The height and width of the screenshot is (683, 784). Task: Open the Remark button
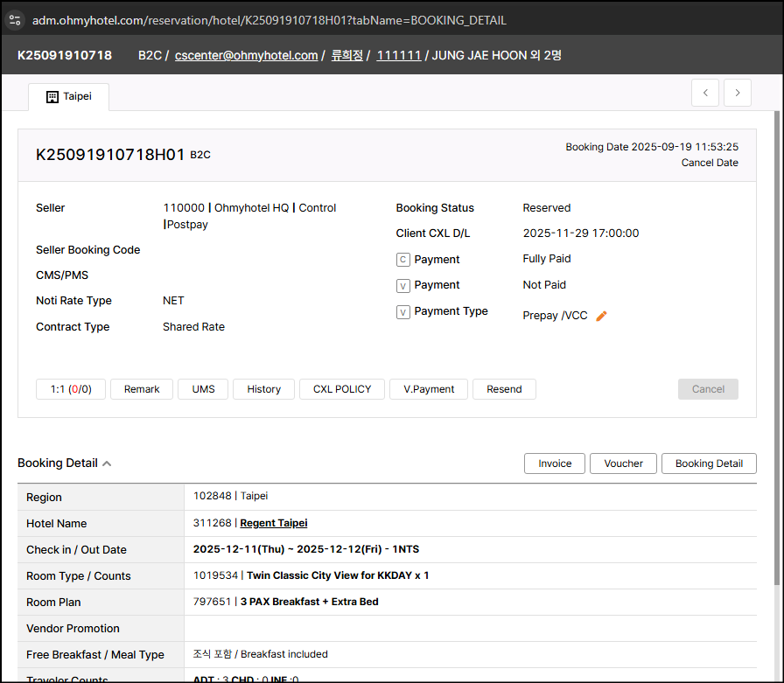tap(142, 389)
